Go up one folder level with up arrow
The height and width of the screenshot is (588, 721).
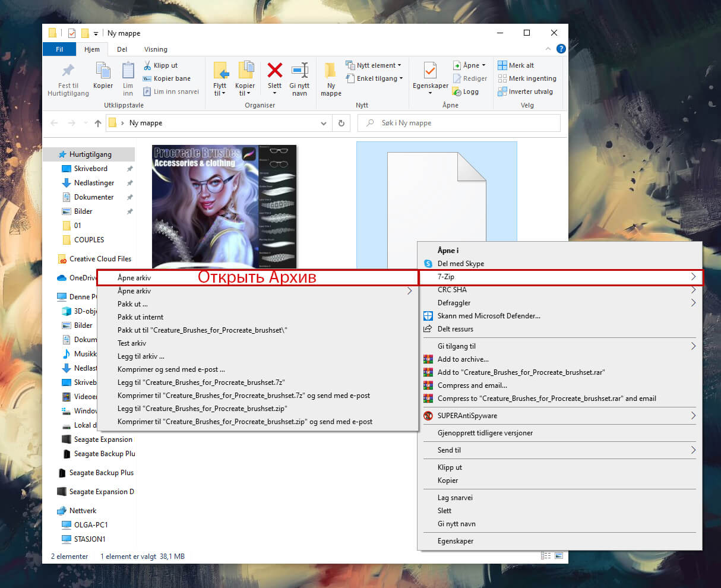(x=98, y=123)
